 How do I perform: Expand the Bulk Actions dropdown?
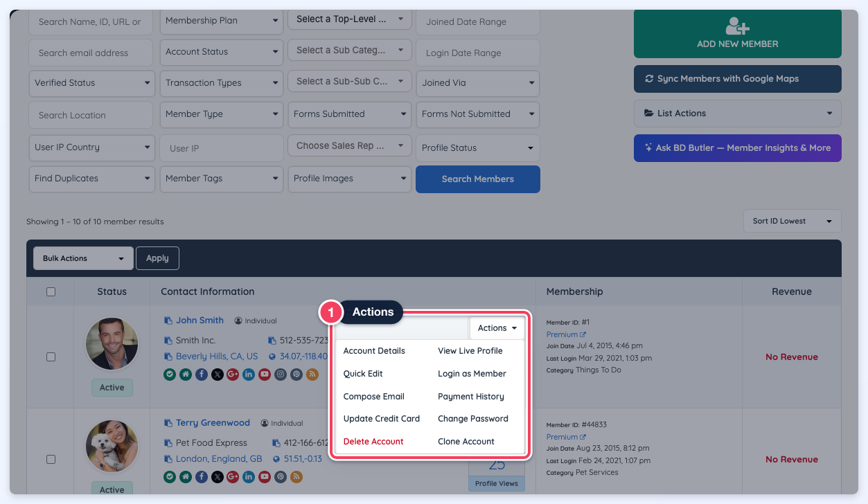point(83,258)
